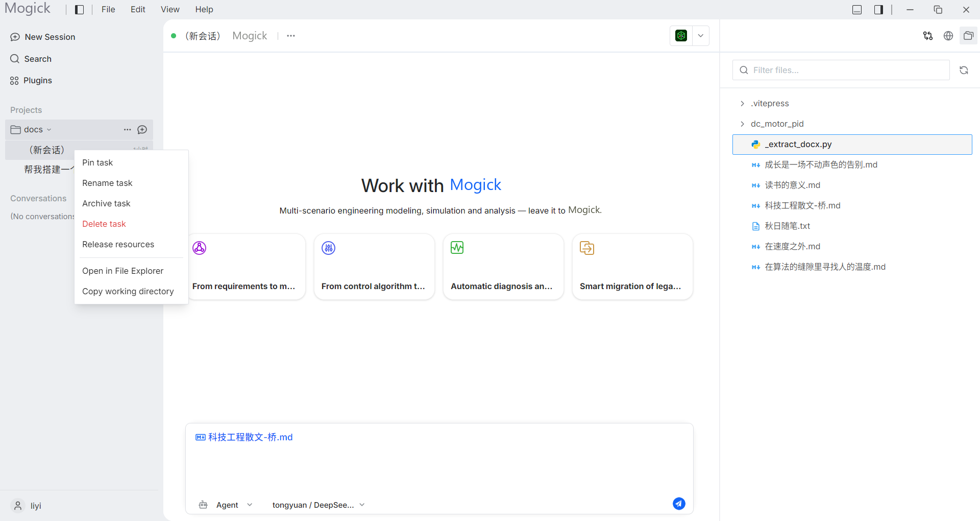Image resolution: width=980 pixels, height=521 pixels.
Task: Select Copy working directory
Action: [131, 291]
